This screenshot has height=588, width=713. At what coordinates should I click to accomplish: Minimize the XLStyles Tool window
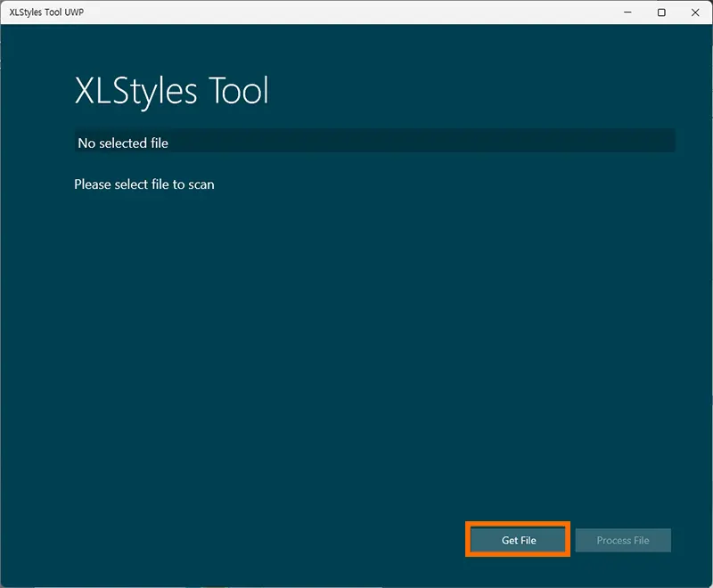(x=627, y=13)
